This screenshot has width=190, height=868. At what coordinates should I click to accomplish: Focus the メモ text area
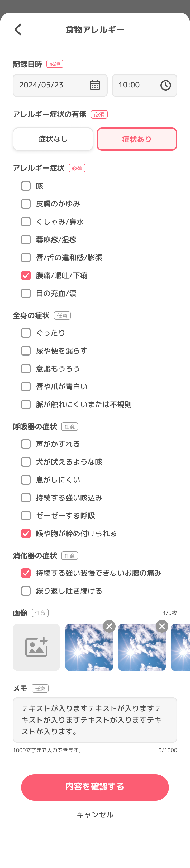[95, 720]
